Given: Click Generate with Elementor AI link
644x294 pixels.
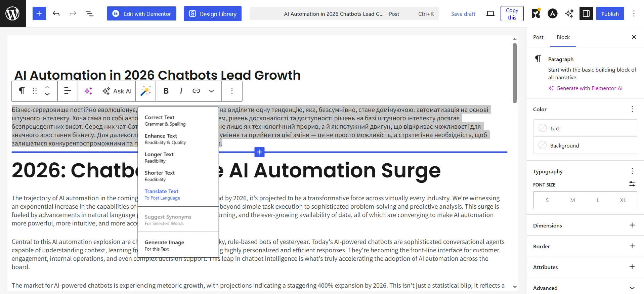Looking at the screenshot, I should 586,88.
